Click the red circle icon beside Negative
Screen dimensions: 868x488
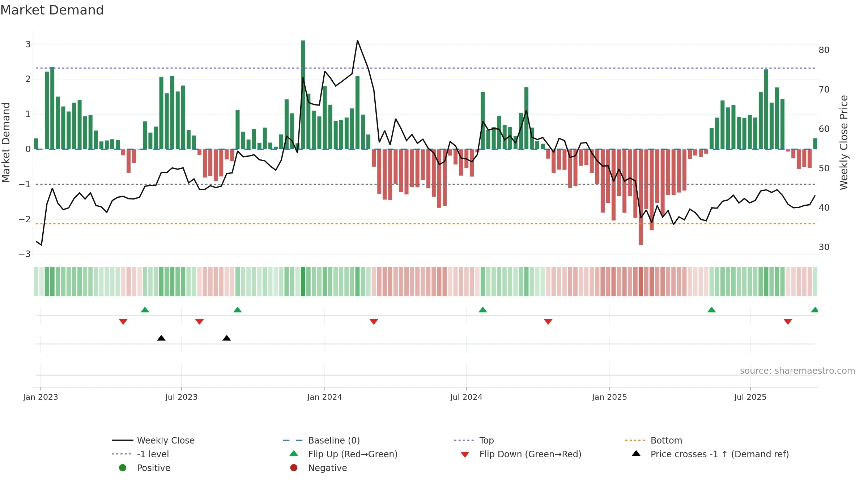tap(294, 468)
